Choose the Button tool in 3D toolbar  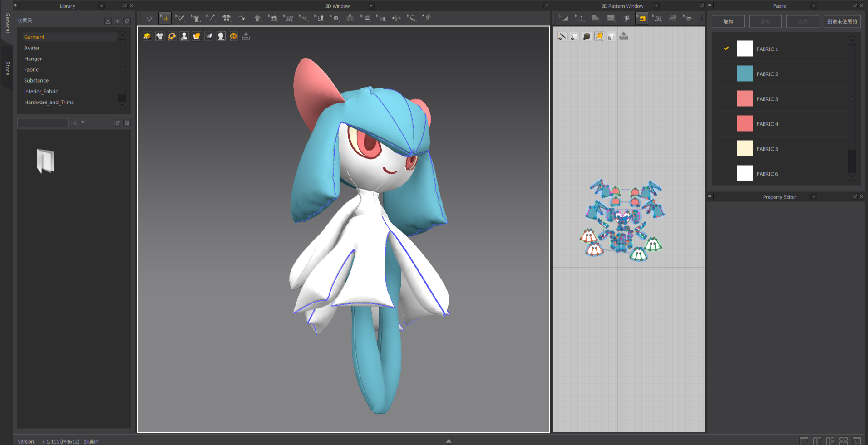click(x=335, y=18)
